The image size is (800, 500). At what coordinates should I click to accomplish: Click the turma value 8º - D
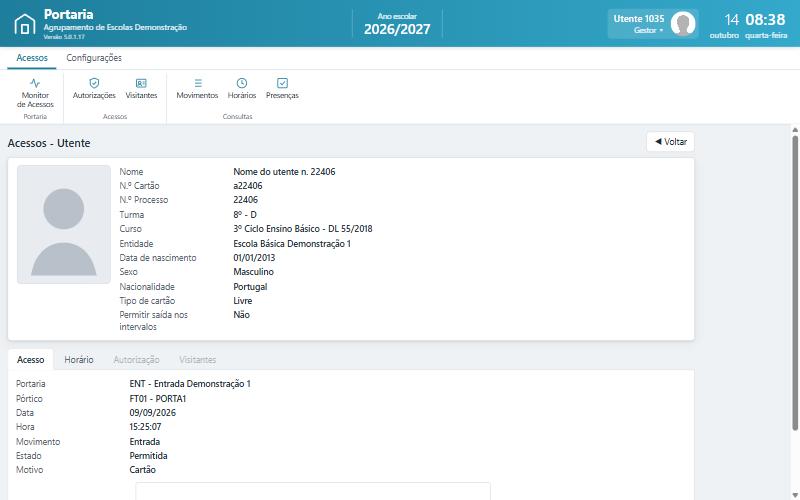click(245, 214)
